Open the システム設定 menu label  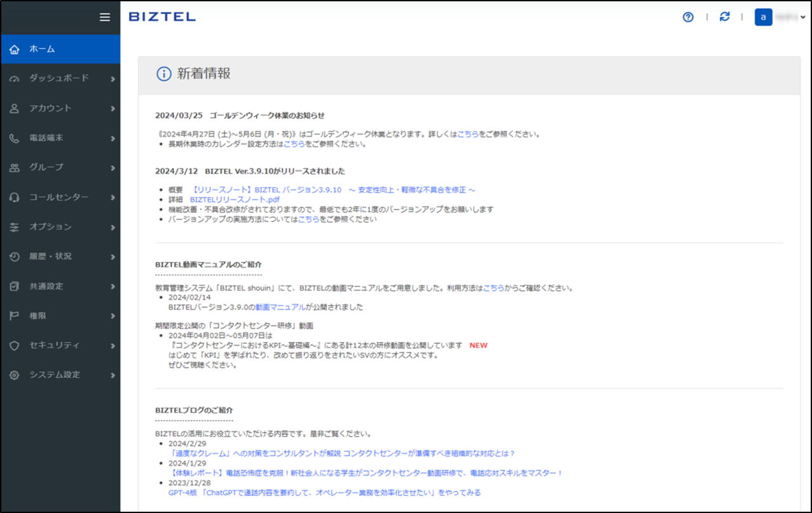pos(54,375)
